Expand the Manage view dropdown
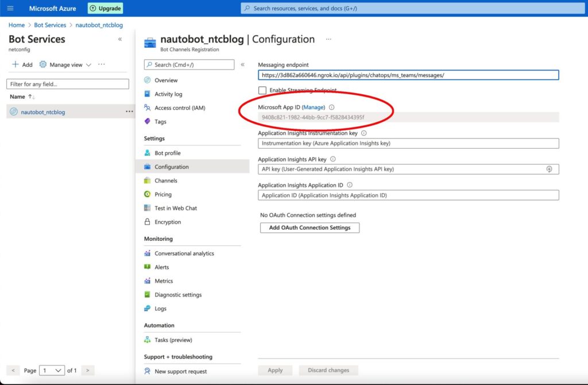Image resolution: width=588 pixels, height=385 pixels. point(88,65)
